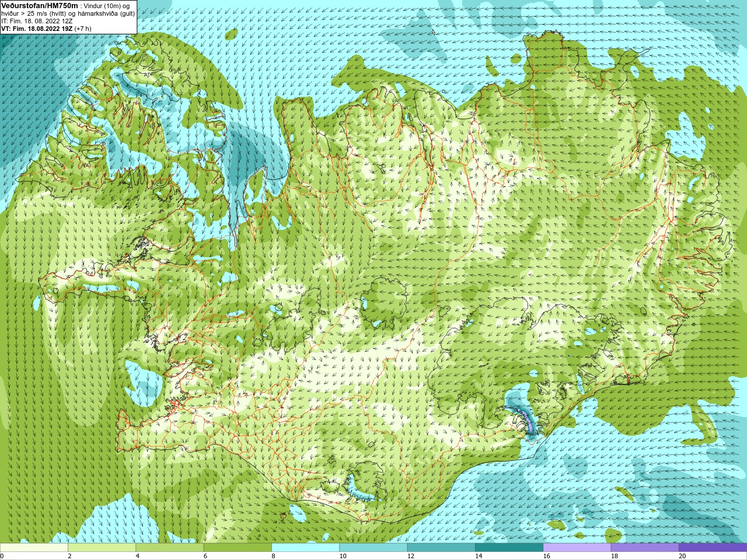Select the 10–12 m/s turquoise legend swatch
747x560 pixels.
click(373, 547)
